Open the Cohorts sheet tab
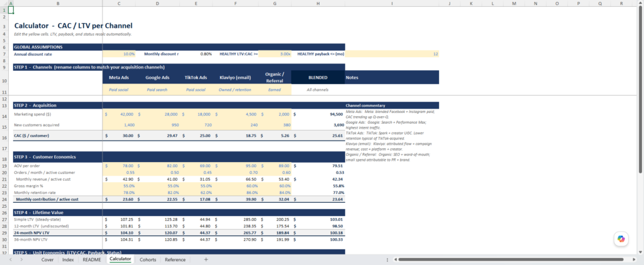The width and height of the screenshot is (644, 265). pos(148,260)
